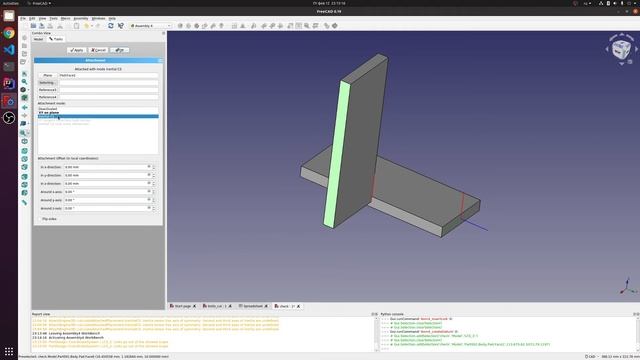This screenshot has width=640, height=360.
Task: Open the Tools menu
Action: click(x=53, y=18)
